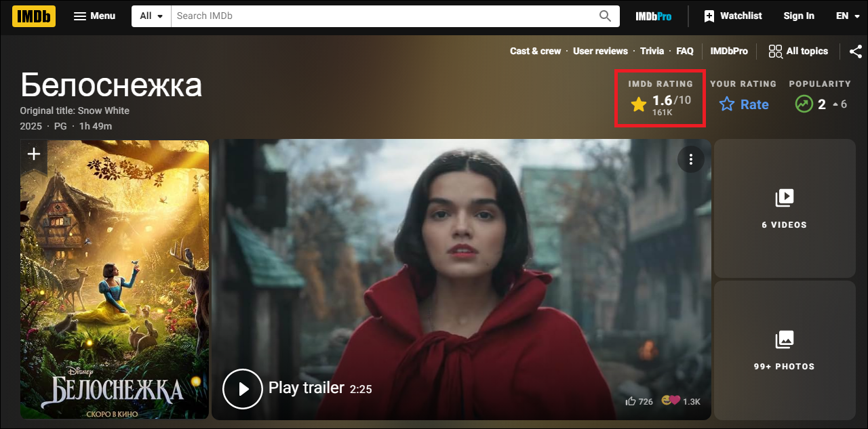The image size is (868, 429).
Task: Expand the EN language dropdown
Action: [847, 16]
